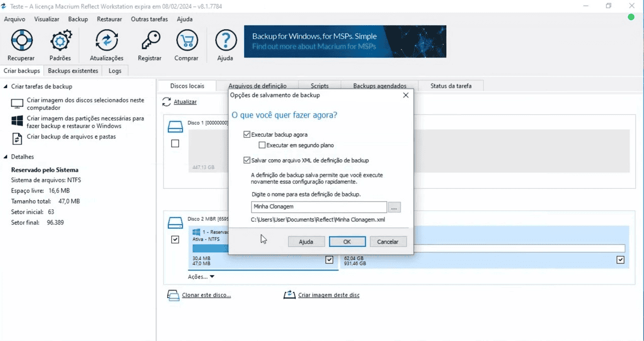Open the Status da tarefa tab
This screenshot has height=341, width=644.
point(451,86)
